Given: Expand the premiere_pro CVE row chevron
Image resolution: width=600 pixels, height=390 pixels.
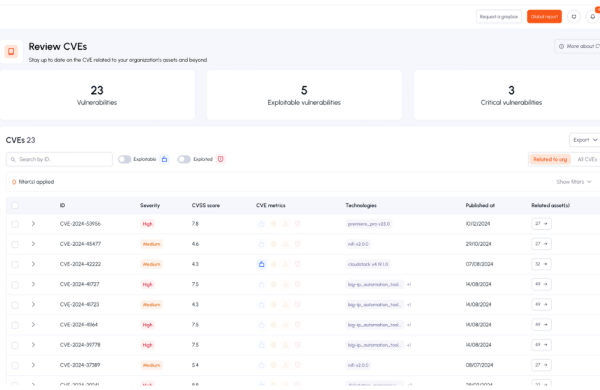Looking at the screenshot, I should click(33, 224).
